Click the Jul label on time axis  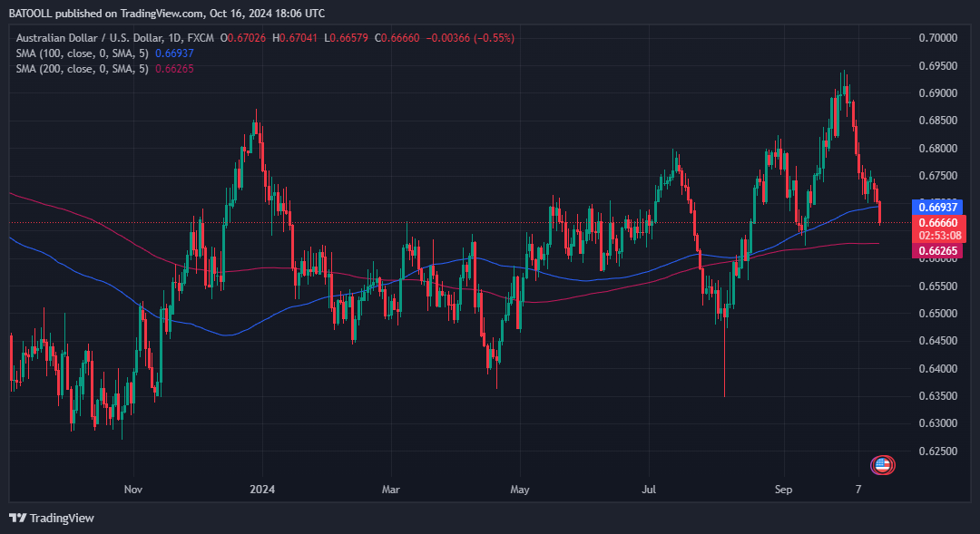point(649,490)
